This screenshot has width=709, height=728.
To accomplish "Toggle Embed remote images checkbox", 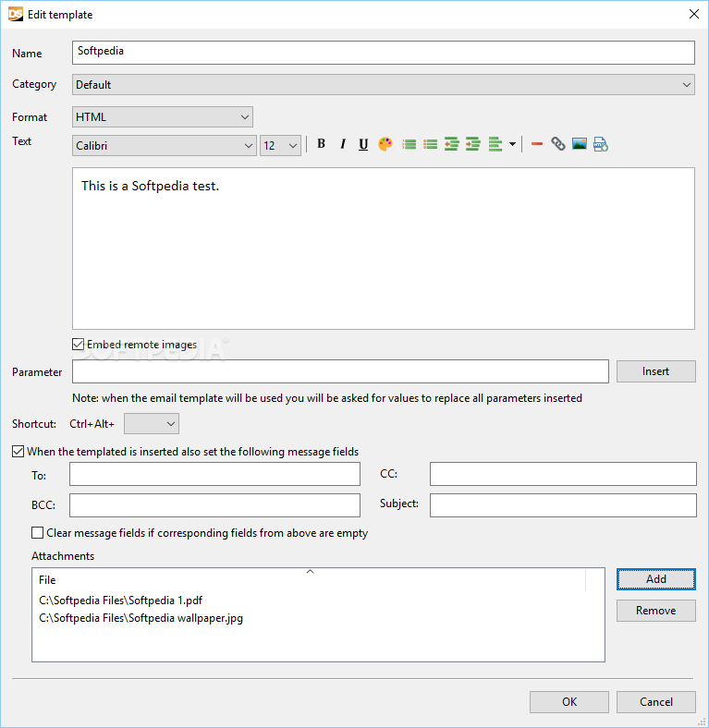I will click(78, 344).
